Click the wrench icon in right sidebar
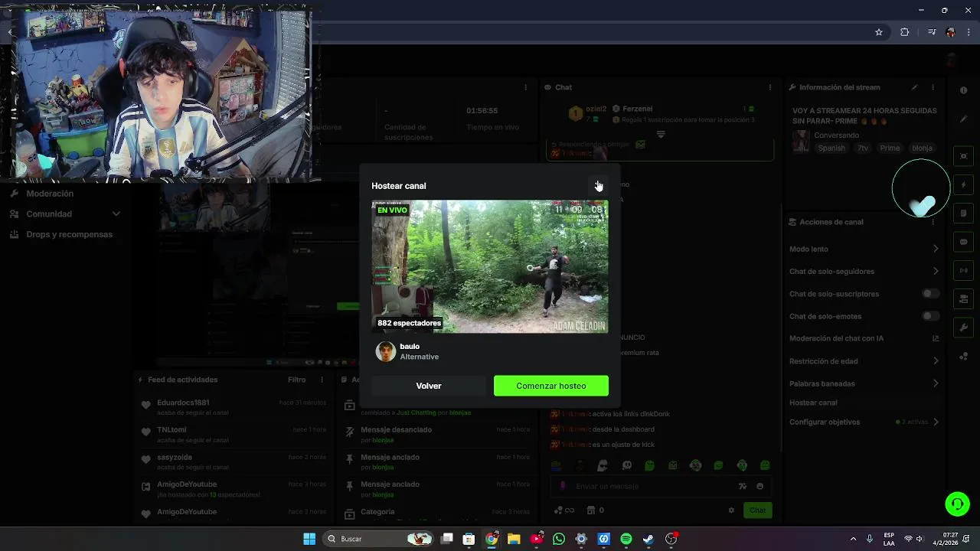This screenshot has width=980, height=551. 963,328
